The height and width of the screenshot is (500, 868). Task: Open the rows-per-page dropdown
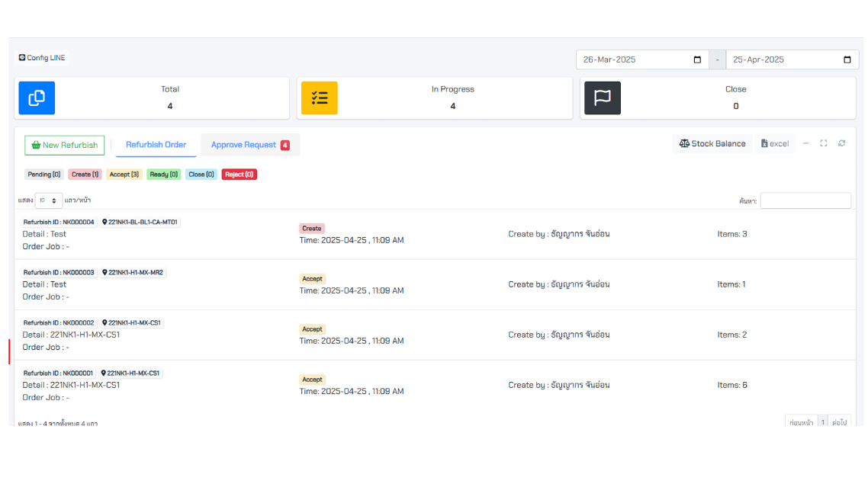[49, 200]
